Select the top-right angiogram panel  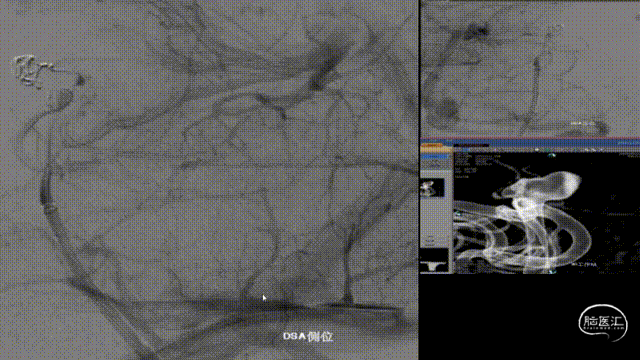coord(530,68)
